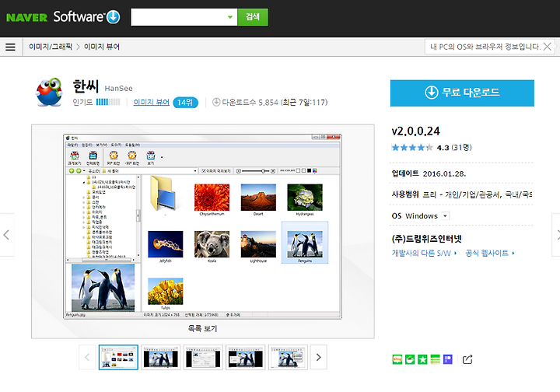
Task: Click the external share arrow icon
Action: point(467,359)
